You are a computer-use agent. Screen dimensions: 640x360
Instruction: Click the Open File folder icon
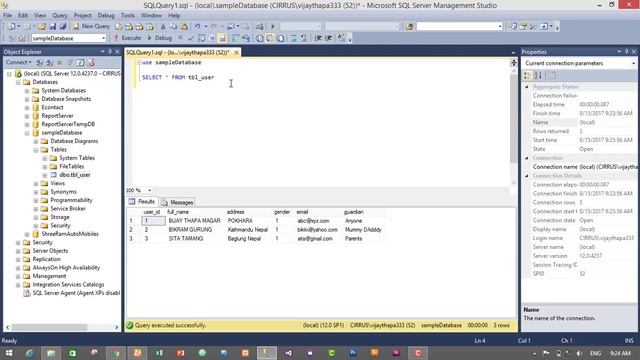(42, 27)
